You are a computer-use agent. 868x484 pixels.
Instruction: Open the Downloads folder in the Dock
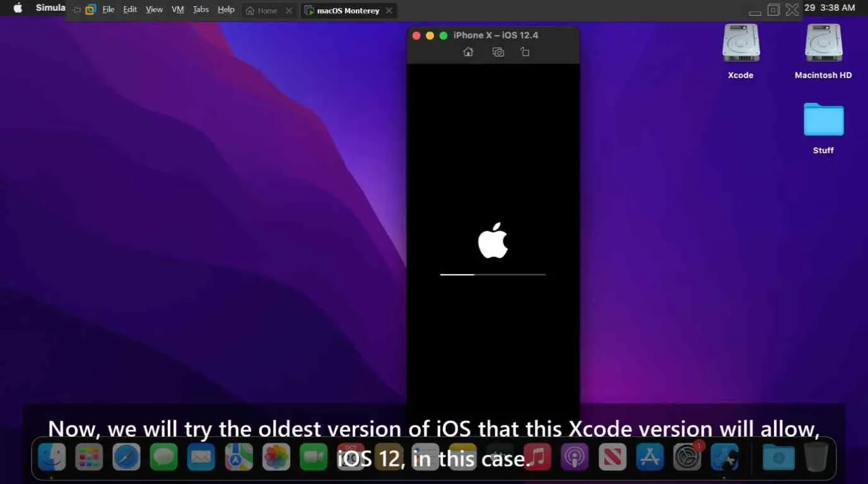click(x=778, y=458)
